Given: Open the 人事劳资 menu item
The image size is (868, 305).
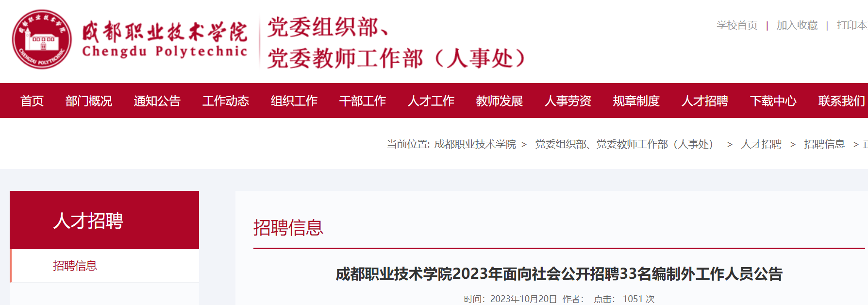Looking at the screenshot, I should [568, 101].
